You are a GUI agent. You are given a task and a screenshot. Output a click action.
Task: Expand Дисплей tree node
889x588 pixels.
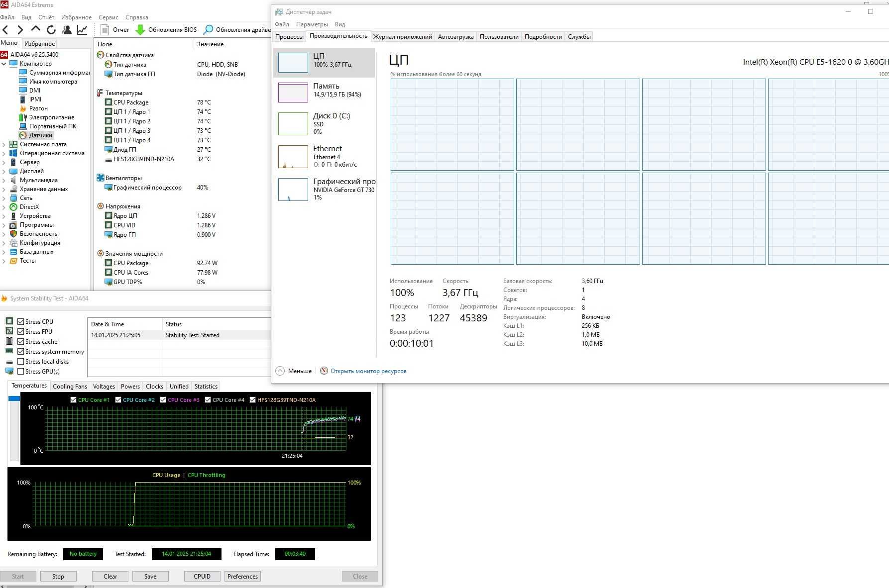pos(4,171)
